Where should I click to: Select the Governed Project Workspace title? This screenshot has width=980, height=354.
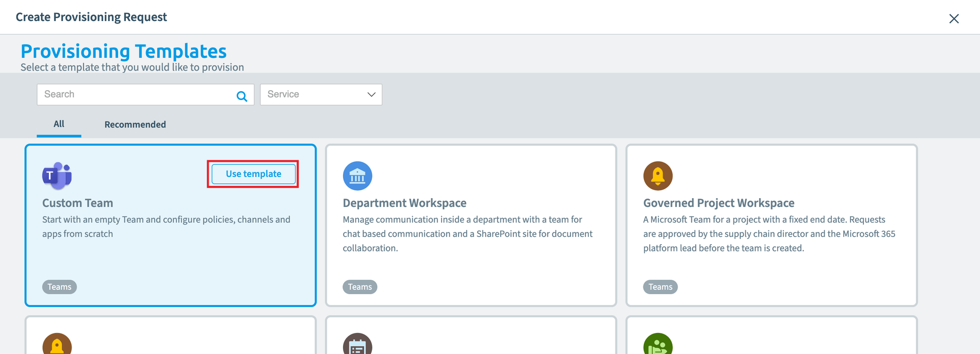tap(719, 203)
